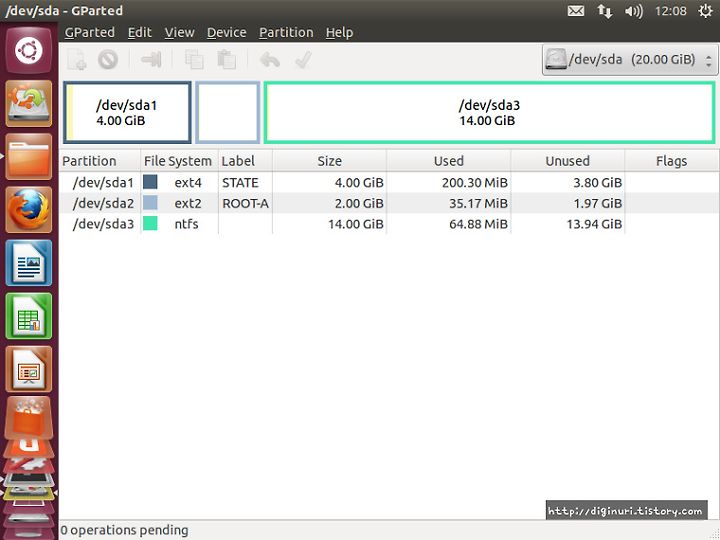The height and width of the screenshot is (540, 720).
Task: Click the 13.94 GiB unused value
Action: pyautogui.click(x=594, y=224)
